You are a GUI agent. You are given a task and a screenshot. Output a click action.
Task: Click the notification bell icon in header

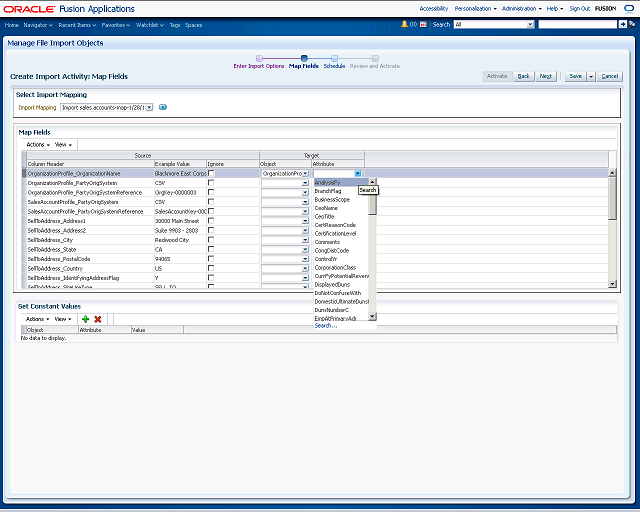[405, 23]
